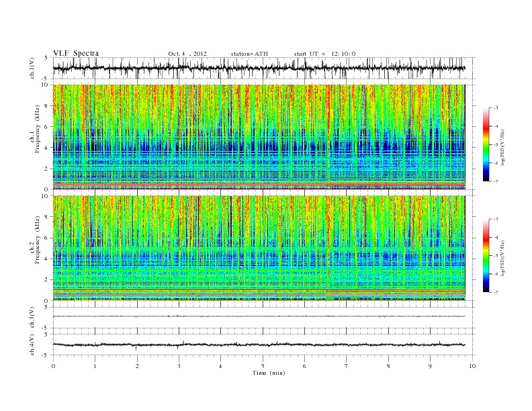This screenshot has width=532, height=411.
Task: Click the "start UT = 12:10:0" header text
Action: pyautogui.click(x=324, y=54)
